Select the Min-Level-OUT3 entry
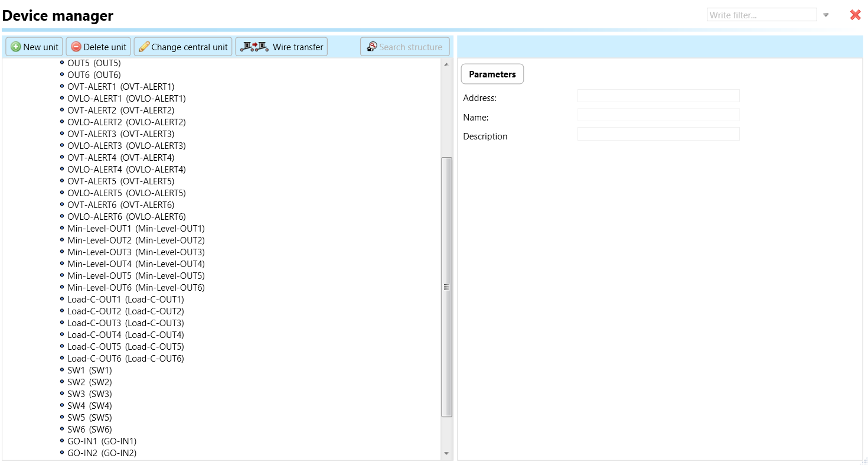This screenshot has width=868, height=465. click(x=136, y=252)
